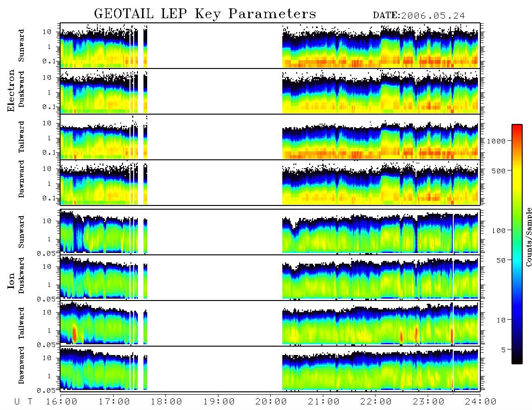Viewport: 532px width, 410px height.
Task: Click the Electron "Tailward" panel label
Action: tap(21, 137)
